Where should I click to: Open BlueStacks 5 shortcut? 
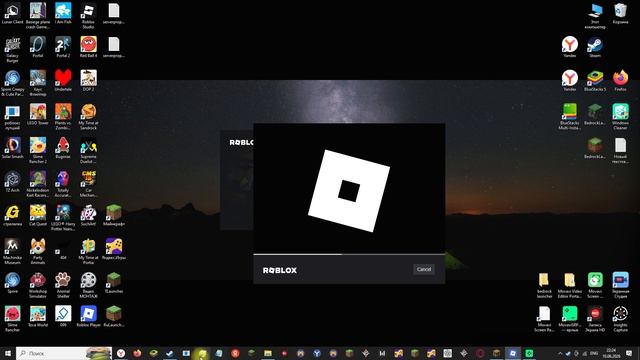595,80
